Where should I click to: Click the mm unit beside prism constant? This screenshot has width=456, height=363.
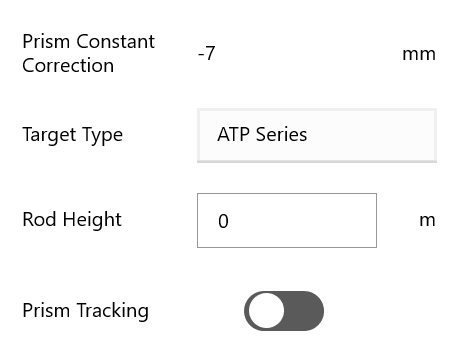(x=419, y=54)
